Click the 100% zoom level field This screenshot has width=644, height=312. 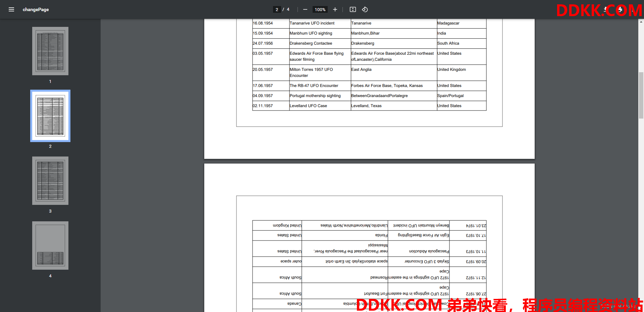[x=320, y=9]
